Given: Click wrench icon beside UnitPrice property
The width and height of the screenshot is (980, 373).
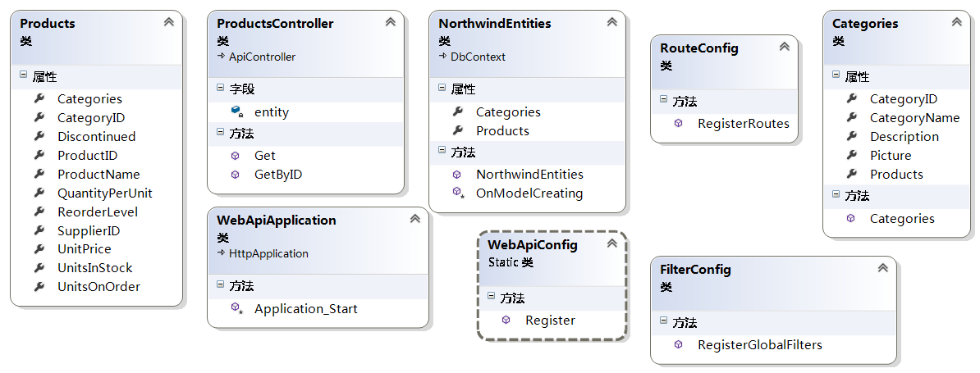Looking at the screenshot, I should pos(39,248).
